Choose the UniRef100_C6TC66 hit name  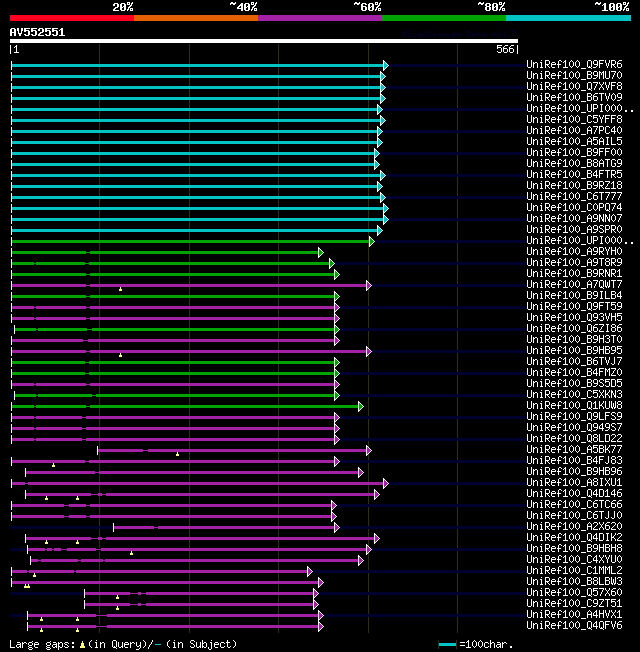(x=574, y=505)
